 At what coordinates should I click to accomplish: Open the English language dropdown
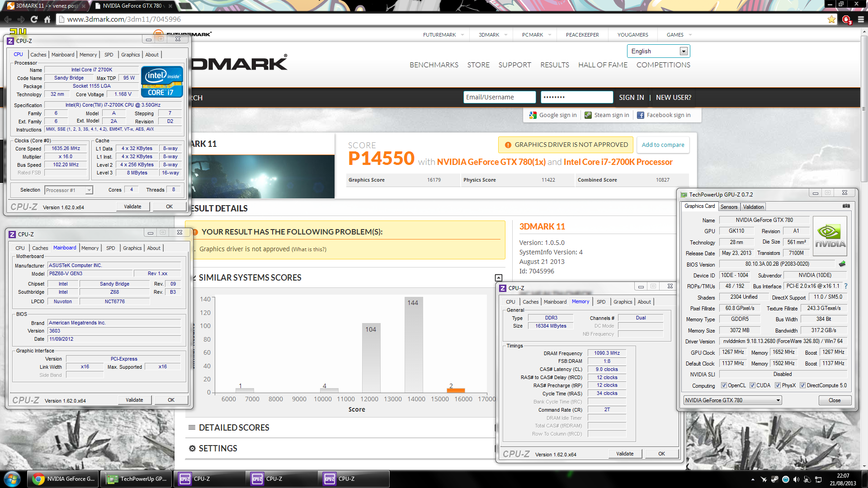click(x=684, y=52)
